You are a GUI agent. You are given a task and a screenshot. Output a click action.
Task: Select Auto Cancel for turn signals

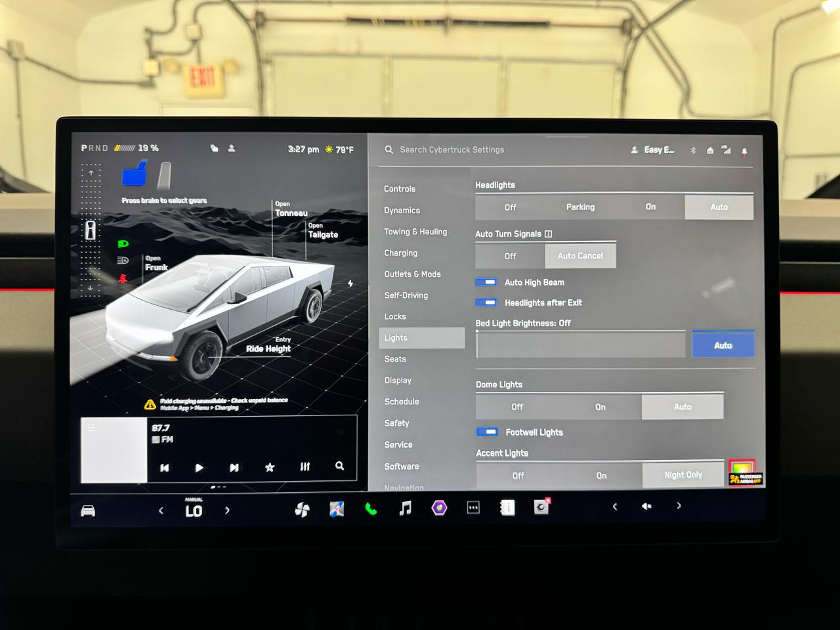point(580,256)
